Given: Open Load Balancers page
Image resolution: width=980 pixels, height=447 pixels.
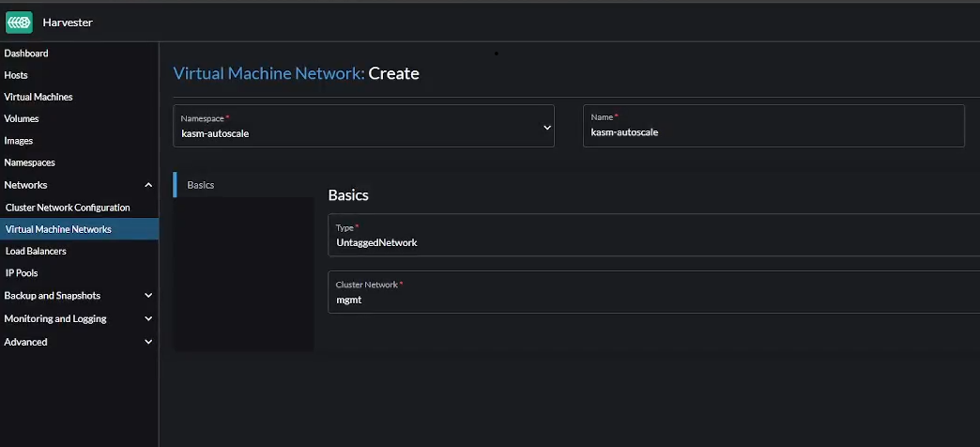Looking at the screenshot, I should (36, 252).
